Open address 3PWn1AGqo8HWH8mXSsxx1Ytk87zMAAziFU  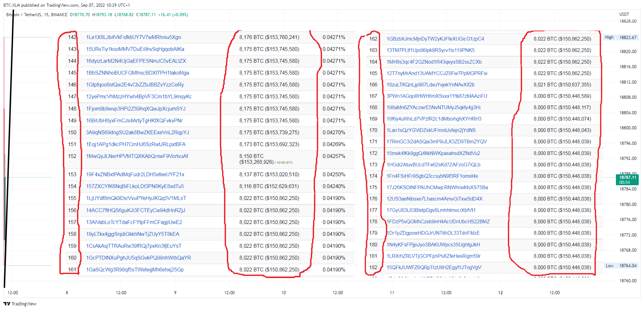[437, 96]
